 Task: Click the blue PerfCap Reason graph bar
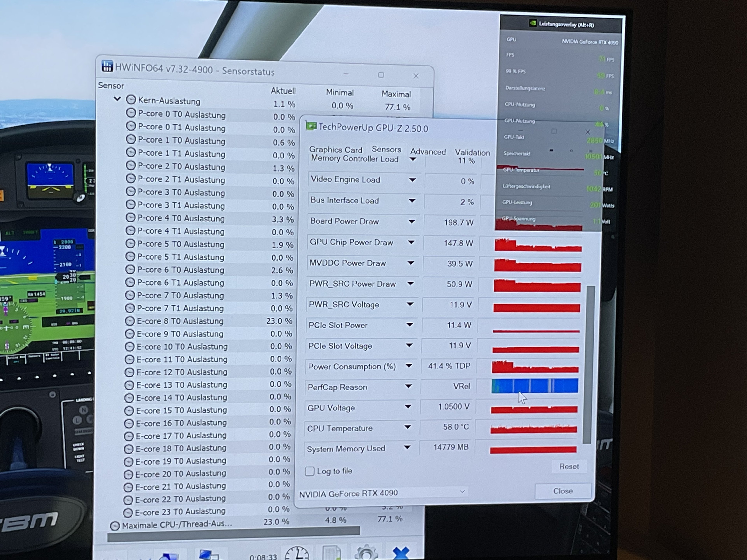[535, 386]
